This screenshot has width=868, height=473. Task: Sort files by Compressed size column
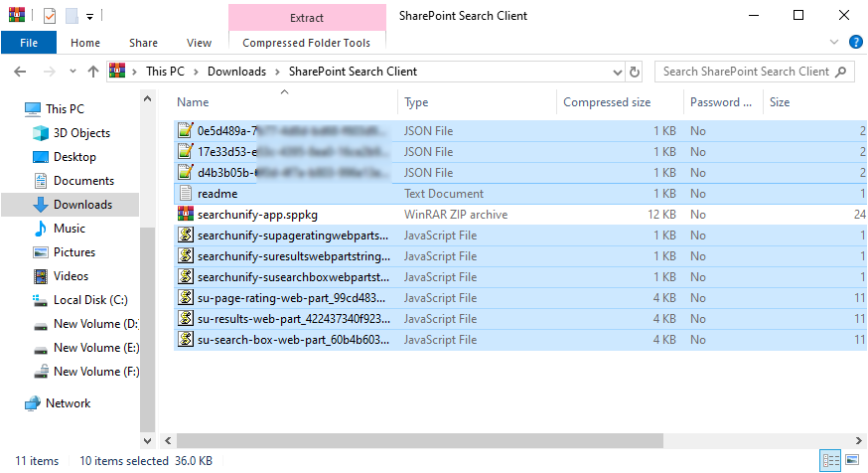pyautogui.click(x=607, y=102)
